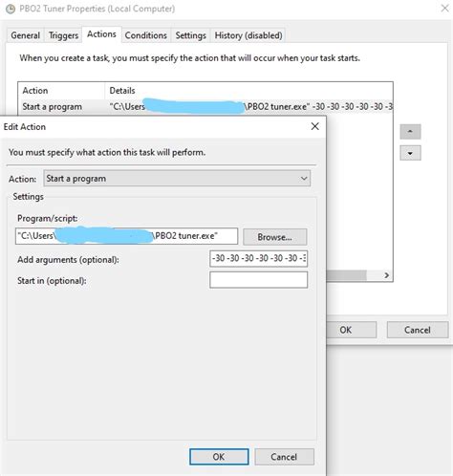
Task: View the History (disabled) tab
Action: (248, 35)
